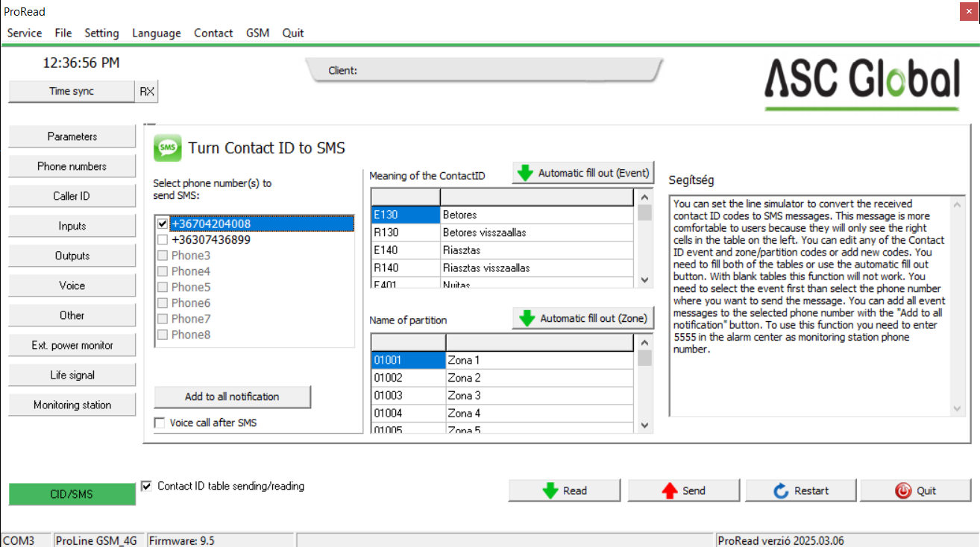This screenshot has height=547, width=980.
Task: Select the CID/SMS page button
Action: tap(72, 494)
